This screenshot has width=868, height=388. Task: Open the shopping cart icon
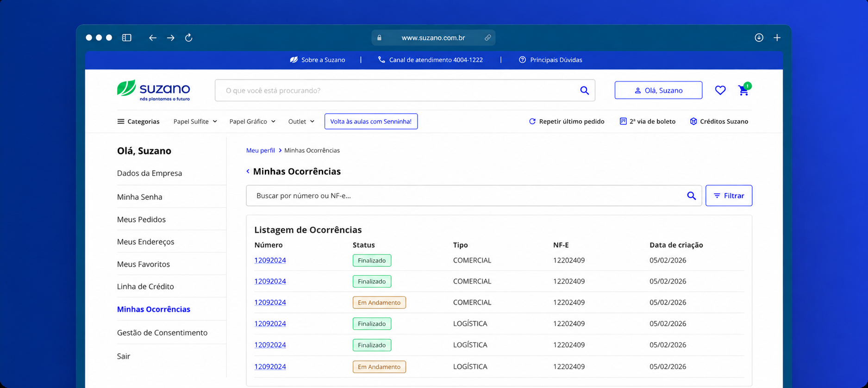743,90
